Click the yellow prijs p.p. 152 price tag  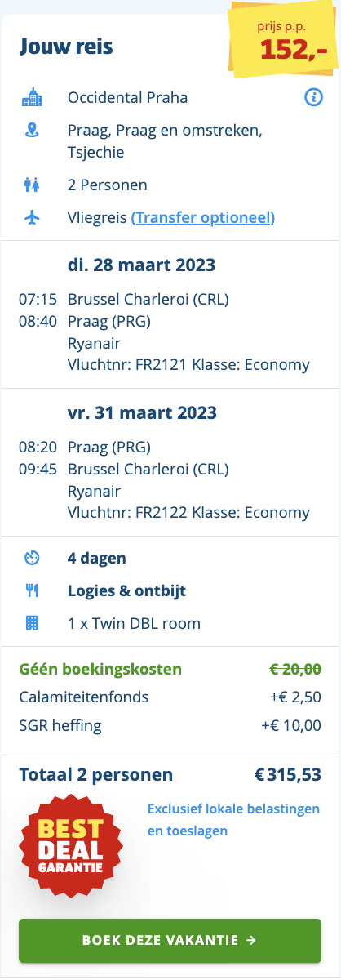click(x=282, y=41)
